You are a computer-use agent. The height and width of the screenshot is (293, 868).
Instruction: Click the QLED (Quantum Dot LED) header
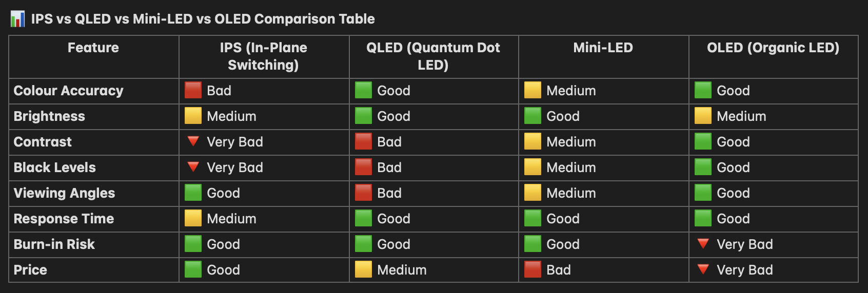coord(433,56)
